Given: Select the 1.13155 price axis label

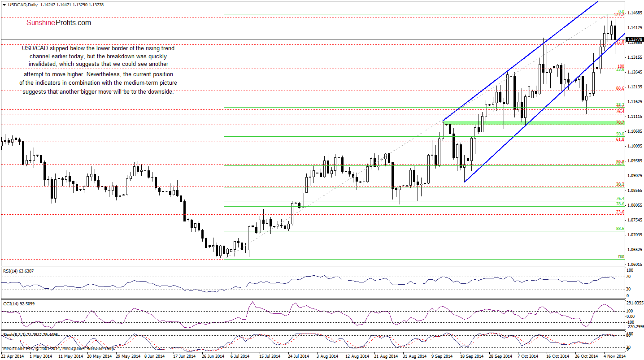Looking at the screenshot, I should point(635,57).
